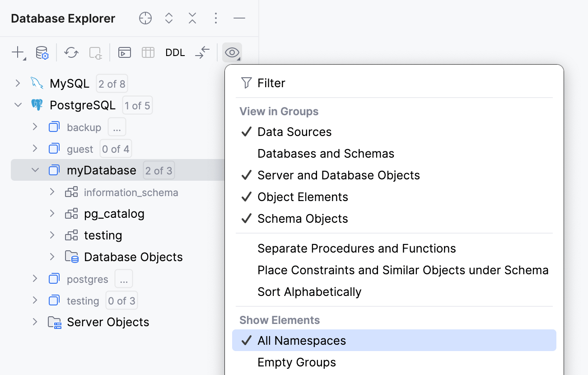Select the locate opened object crosshair icon
The height and width of the screenshot is (375, 588).
tap(145, 18)
